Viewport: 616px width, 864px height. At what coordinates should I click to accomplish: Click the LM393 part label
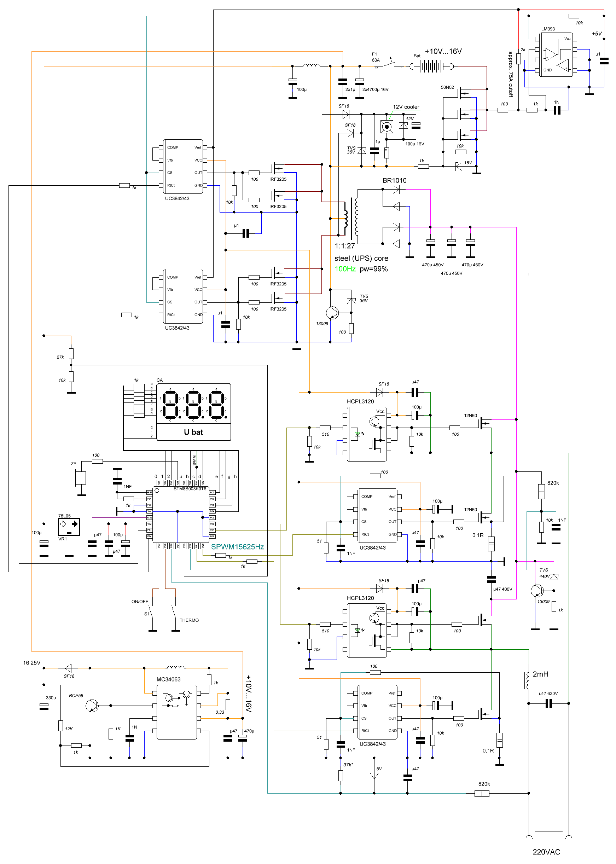548,29
